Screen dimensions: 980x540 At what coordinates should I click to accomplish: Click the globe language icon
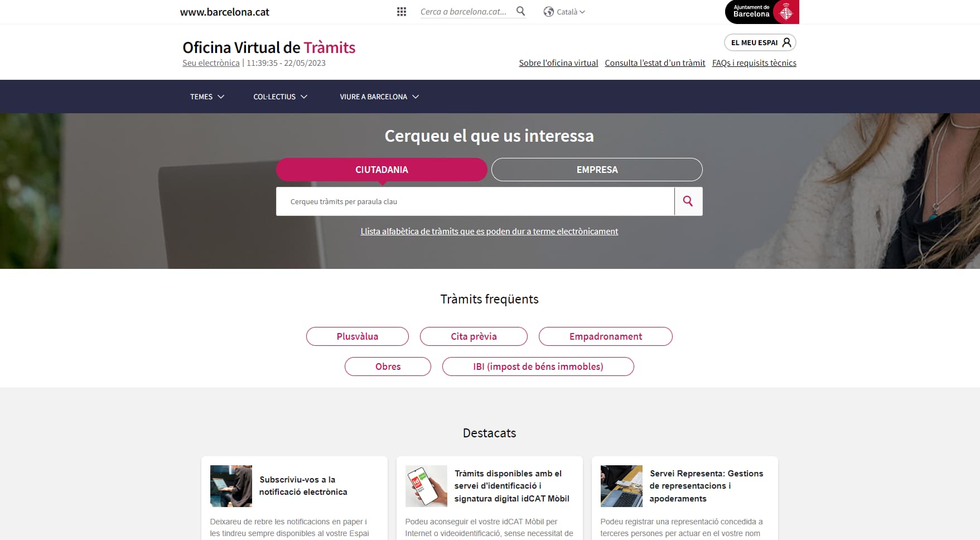[548, 12]
